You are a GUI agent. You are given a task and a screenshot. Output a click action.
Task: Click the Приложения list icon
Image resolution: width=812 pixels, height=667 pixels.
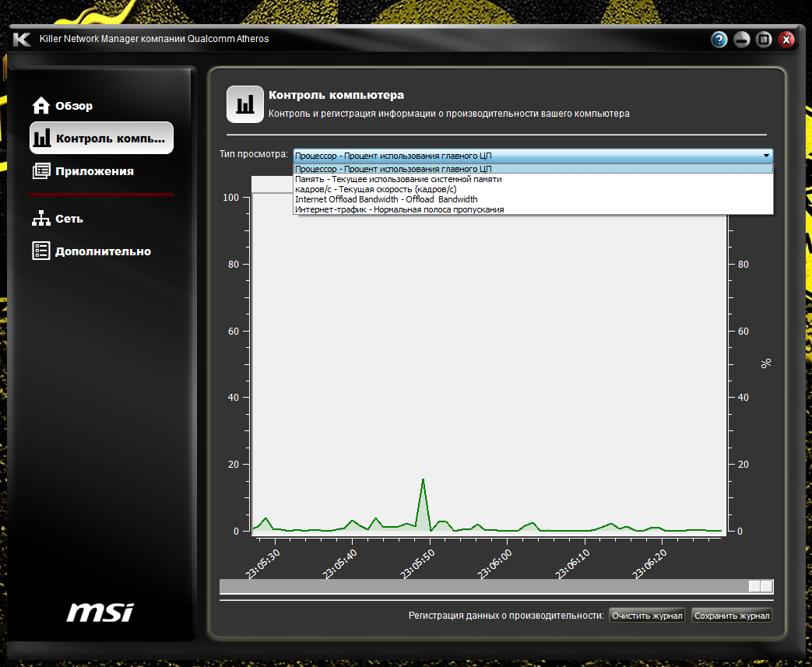[x=41, y=171]
